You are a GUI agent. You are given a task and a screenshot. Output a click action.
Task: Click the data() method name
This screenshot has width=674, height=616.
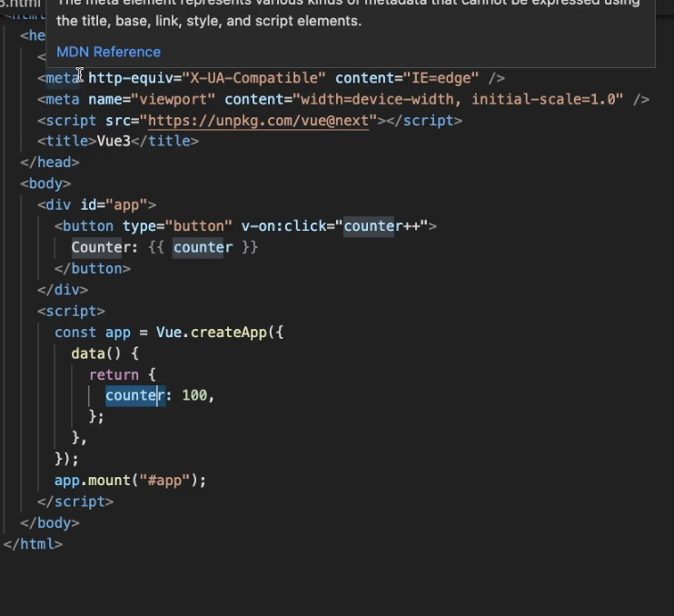tap(88, 353)
